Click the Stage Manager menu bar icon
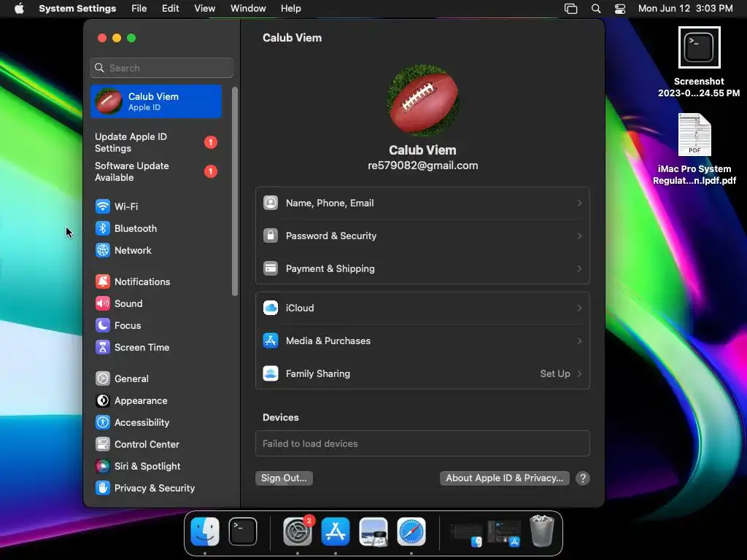This screenshot has width=747, height=560. [570, 9]
